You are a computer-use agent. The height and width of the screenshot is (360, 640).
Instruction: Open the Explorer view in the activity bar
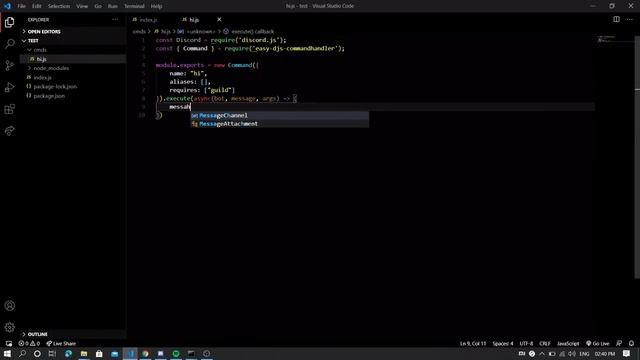click(10, 22)
